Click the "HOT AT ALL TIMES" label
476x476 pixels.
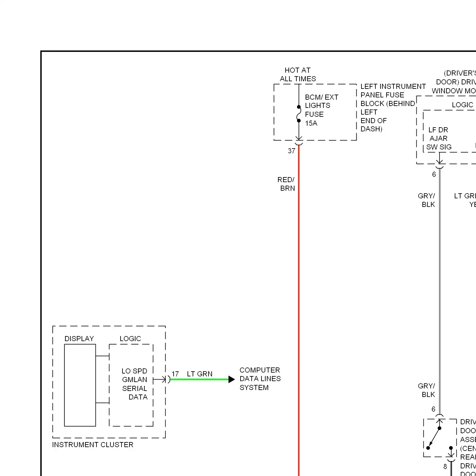pos(298,75)
